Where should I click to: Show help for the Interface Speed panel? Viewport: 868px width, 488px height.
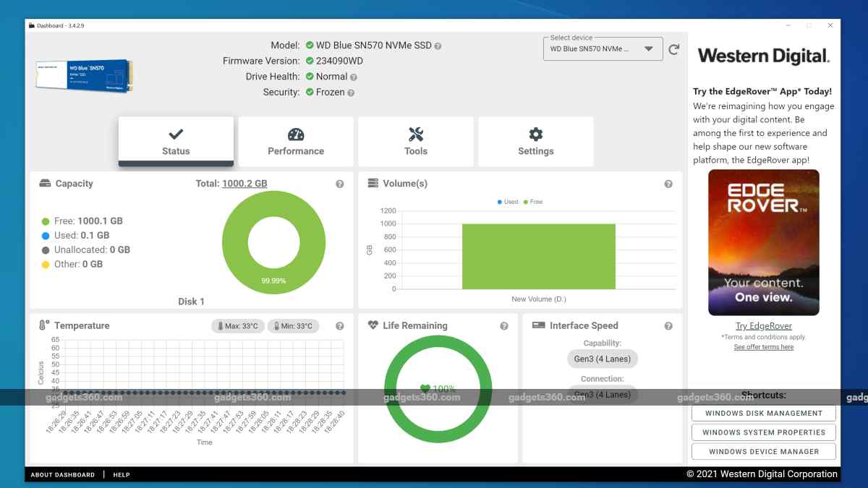tap(668, 326)
